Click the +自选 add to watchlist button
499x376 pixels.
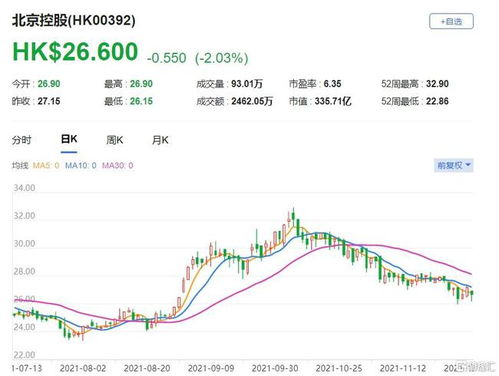[x=451, y=21]
